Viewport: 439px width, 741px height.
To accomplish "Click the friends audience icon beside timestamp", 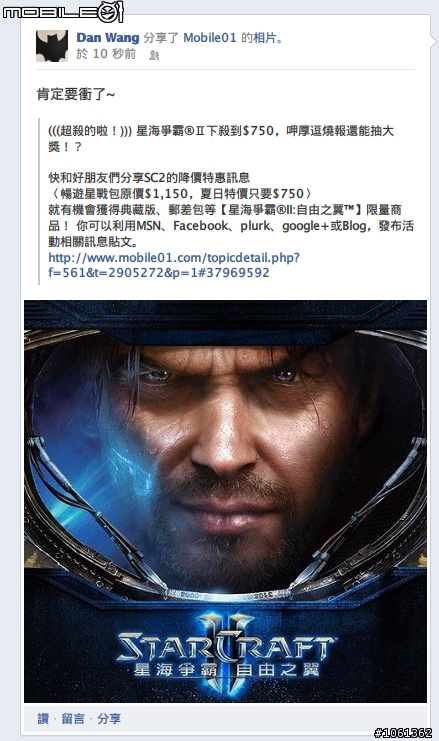I will 154,56.
